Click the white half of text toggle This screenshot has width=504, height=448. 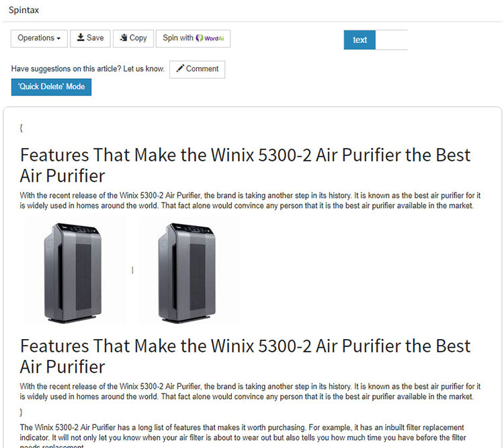(392, 40)
